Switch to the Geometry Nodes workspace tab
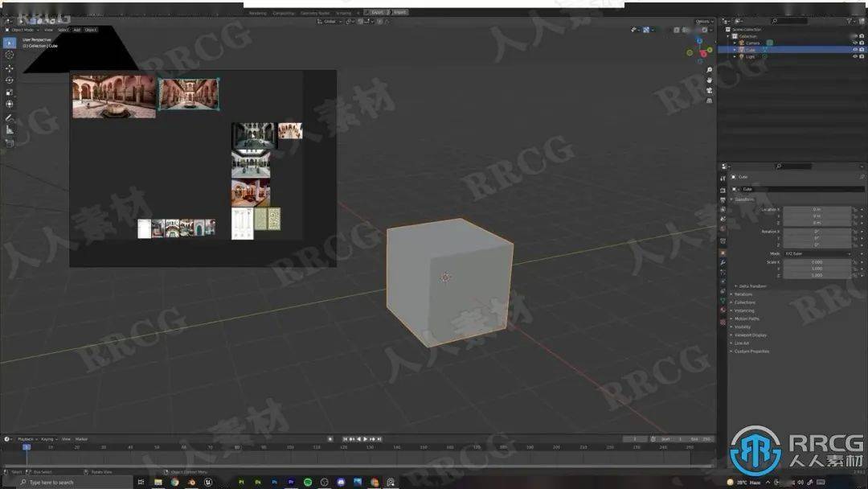Viewport: 868px width, 489px height. pyautogui.click(x=315, y=13)
